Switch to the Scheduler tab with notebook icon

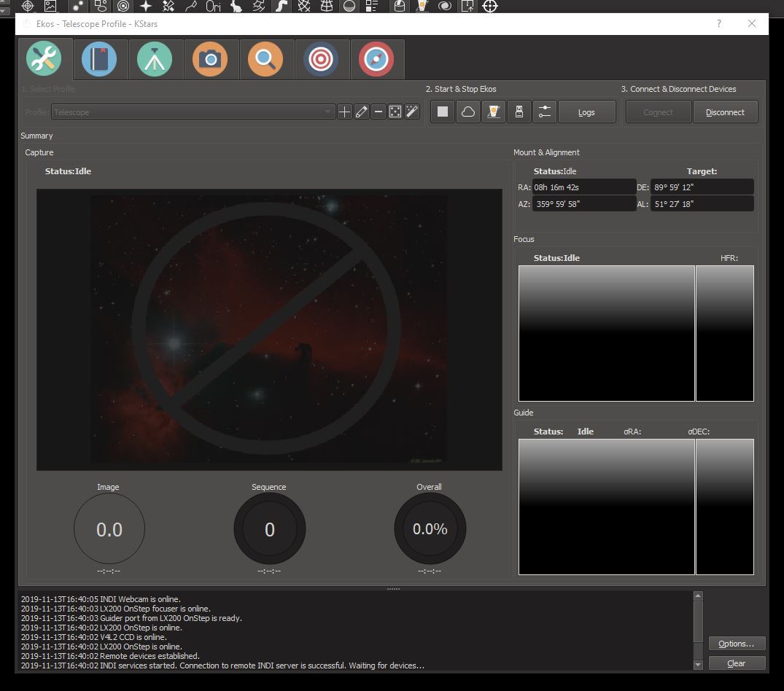pos(99,59)
